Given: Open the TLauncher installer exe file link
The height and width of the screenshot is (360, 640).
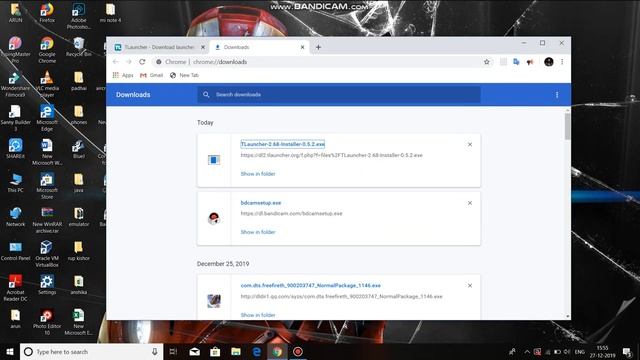Looking at the screenshot, I should [x=282, y=144].
